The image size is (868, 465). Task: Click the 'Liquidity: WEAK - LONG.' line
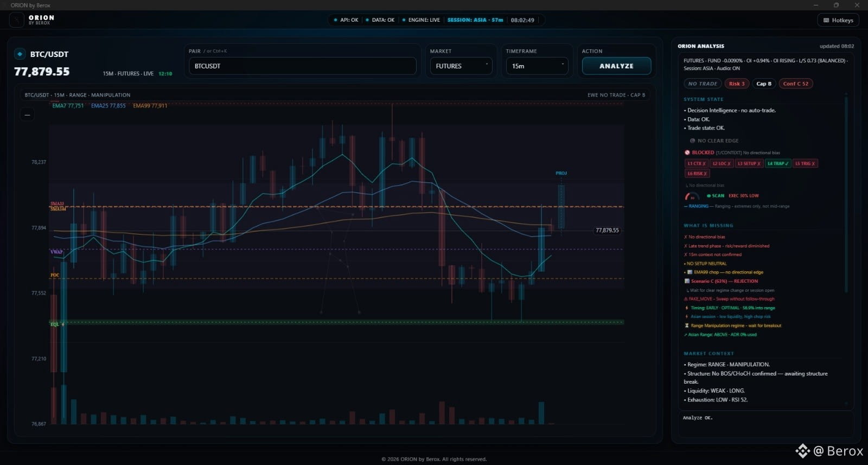714,391
